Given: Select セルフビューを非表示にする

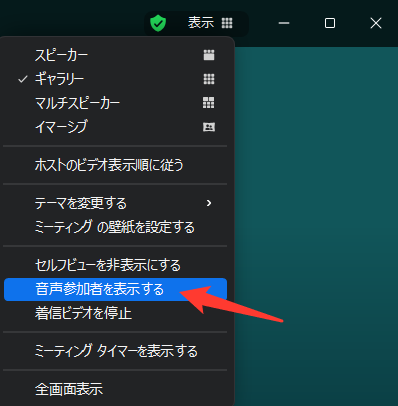Looking at the screenshot, I should pyautogui.click(x=115, y=265).
